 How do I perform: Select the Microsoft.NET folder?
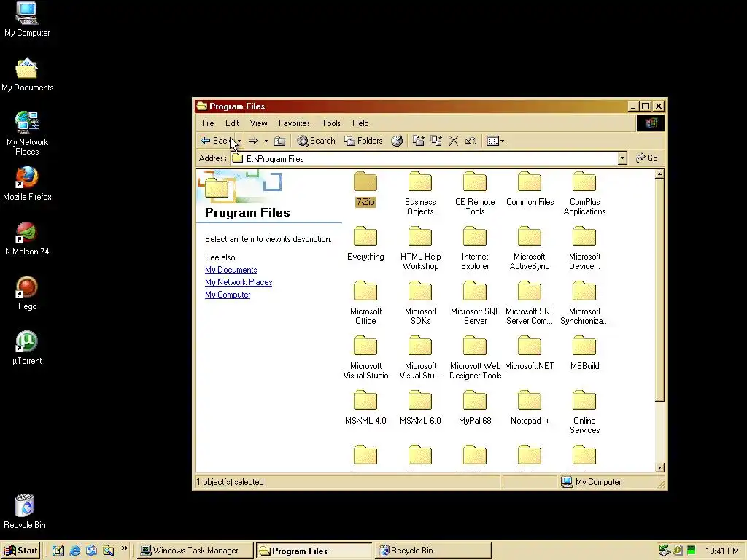(530, 353)
